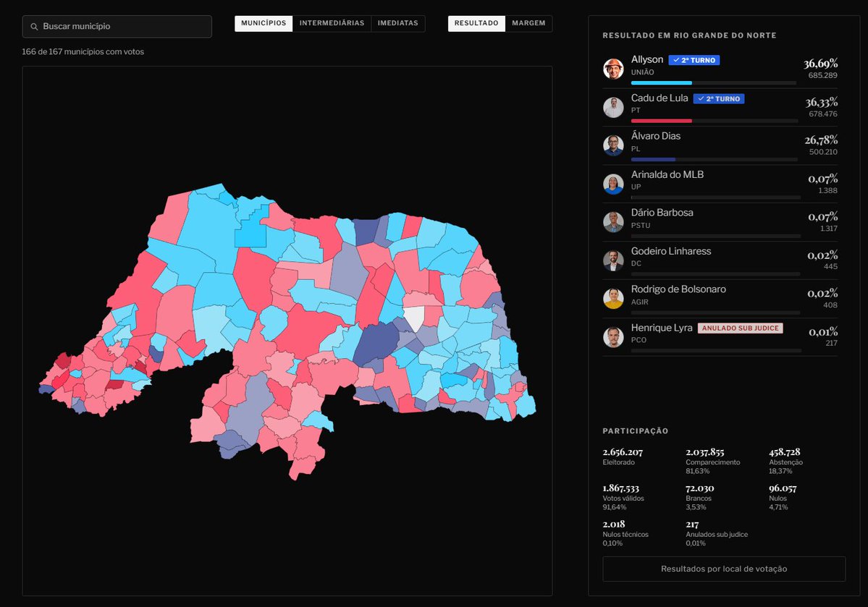Click the Rodrigo de Bolsonaro name
868x607 pixels.
pyautogui.click(x=678, y=289)
